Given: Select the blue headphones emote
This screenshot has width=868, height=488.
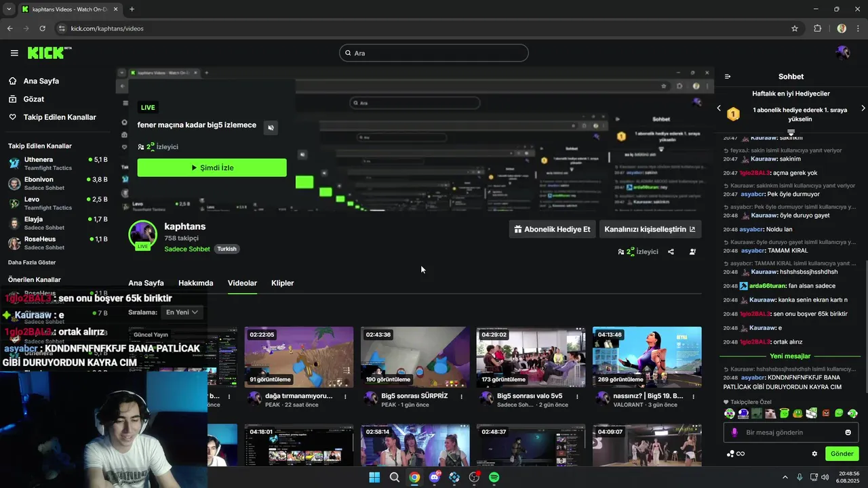Looking at the screenshot, I should (743, 413).
